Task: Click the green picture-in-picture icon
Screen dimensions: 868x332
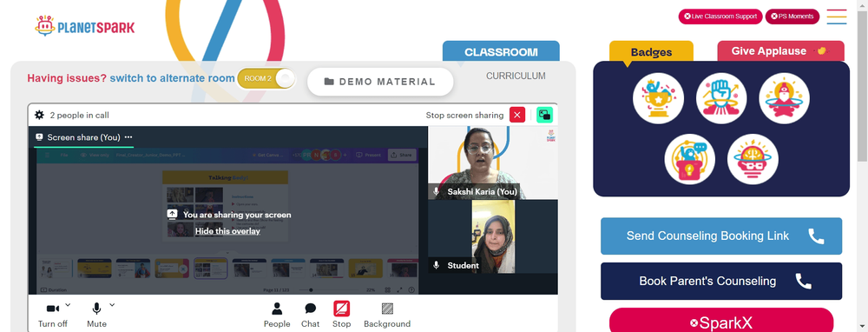Action: coord(545,116)
